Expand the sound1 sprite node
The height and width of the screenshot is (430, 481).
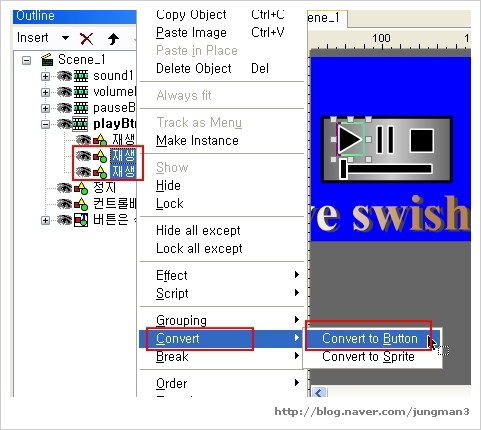point(45,76)
